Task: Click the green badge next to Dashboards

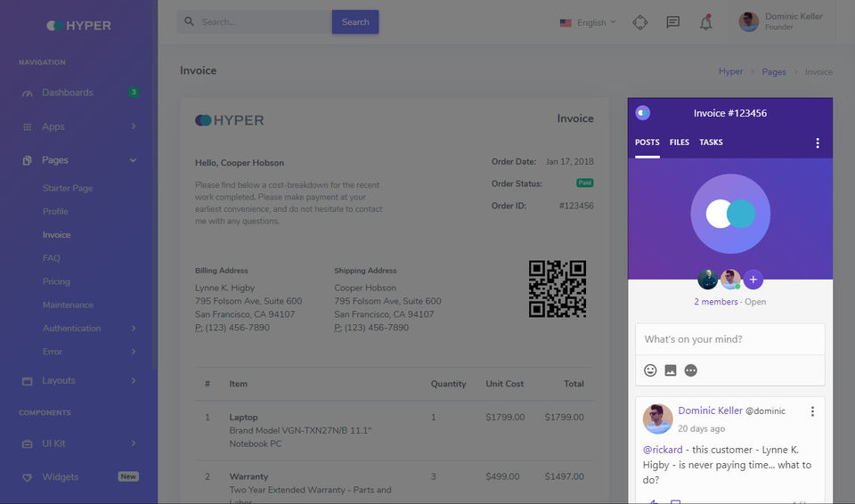Action: tap(134, 93)
